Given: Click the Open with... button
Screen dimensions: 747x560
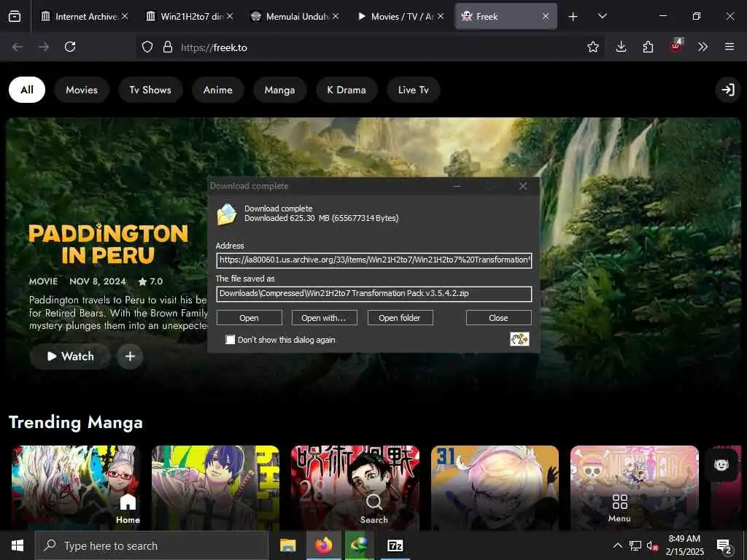Looking at the screenshot, I should [324, 318].
